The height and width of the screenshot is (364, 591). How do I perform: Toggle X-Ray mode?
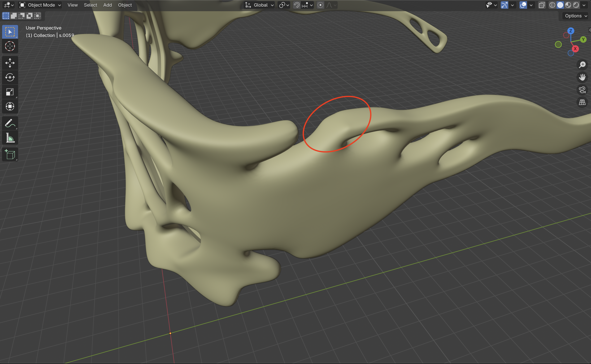(542, 5)
